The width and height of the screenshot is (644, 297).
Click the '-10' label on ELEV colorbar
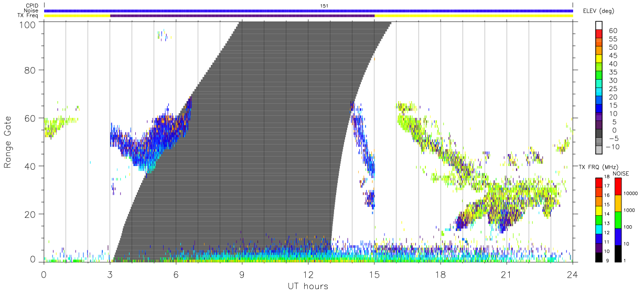pyautogui.click(x=613, y=147)
